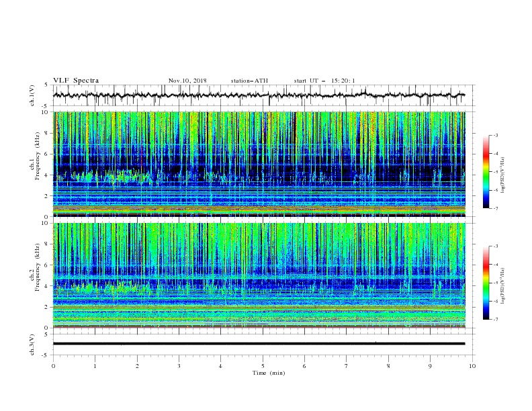The image size is (532, 411).
Task: Click the "ch.3(V)" axis label
Action: 32,345
